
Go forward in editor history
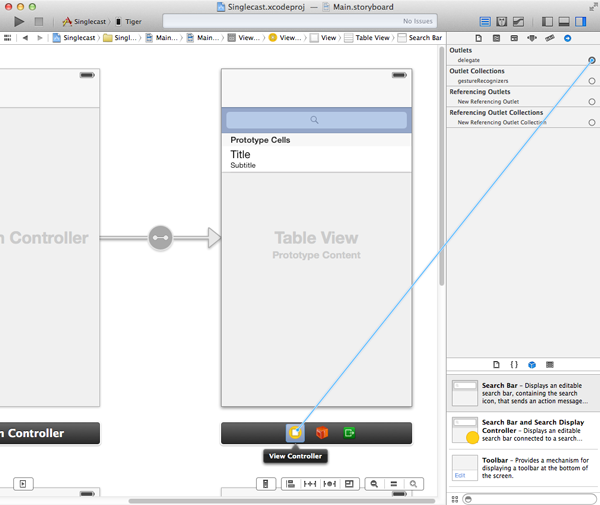[x=39, y=37]
